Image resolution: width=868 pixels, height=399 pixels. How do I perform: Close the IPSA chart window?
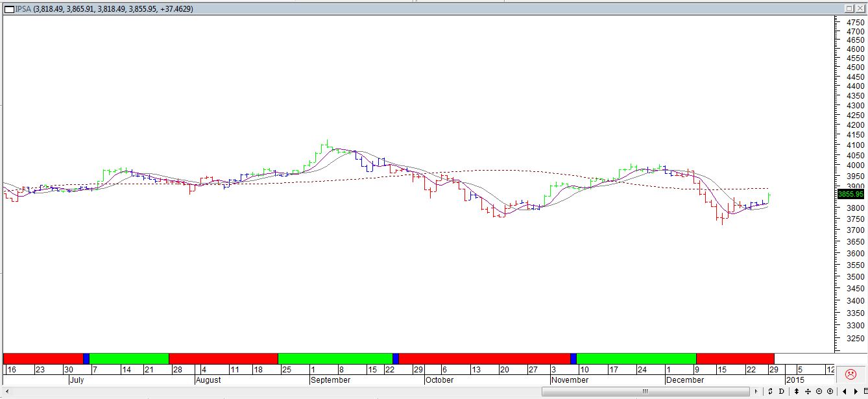pos(860,8)
